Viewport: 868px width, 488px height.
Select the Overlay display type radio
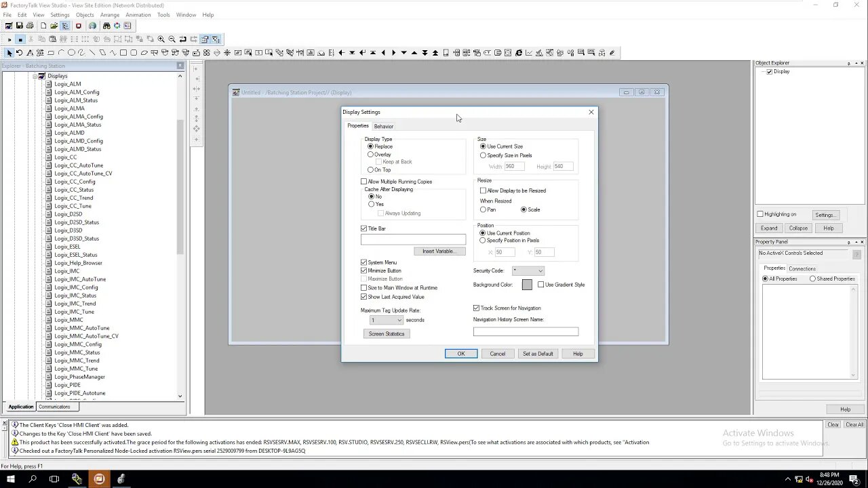coord(370,155)
